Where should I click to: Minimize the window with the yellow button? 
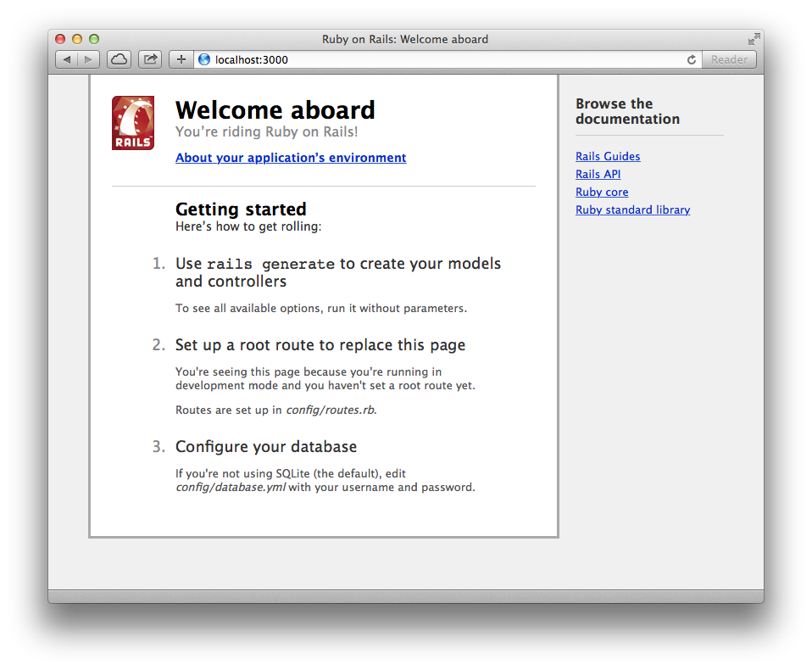[76, 38]
